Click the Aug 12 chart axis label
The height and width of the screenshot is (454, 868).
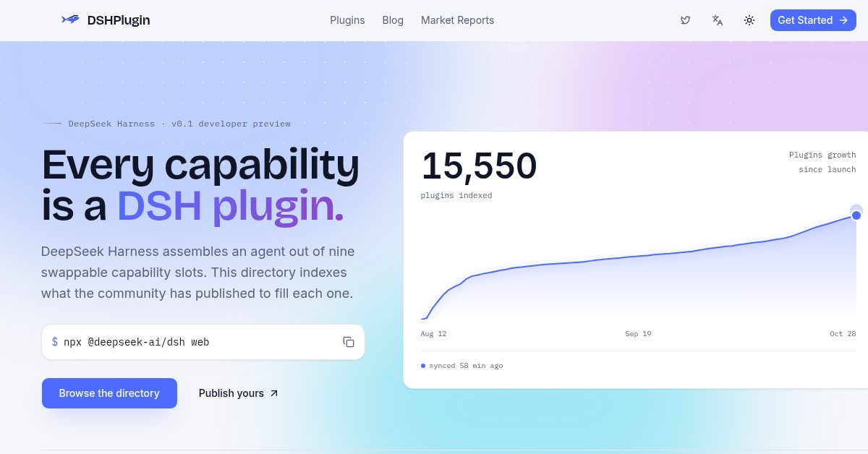[x=434, y=334]
